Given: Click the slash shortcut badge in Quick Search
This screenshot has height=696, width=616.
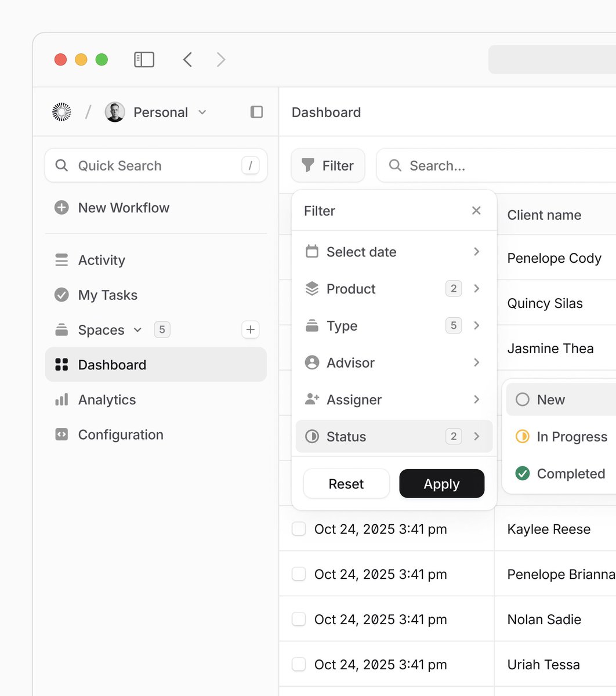Looking at the screenshot, I should (x=250, y=165).
